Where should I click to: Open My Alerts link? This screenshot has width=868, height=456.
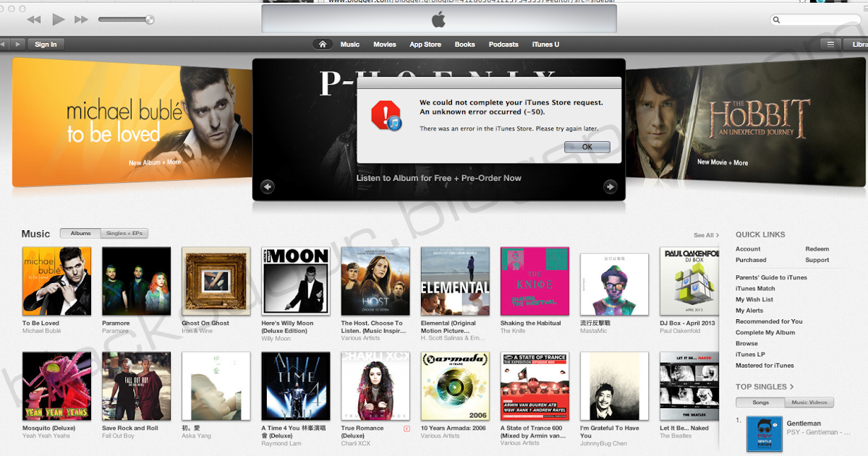point(749,311)
